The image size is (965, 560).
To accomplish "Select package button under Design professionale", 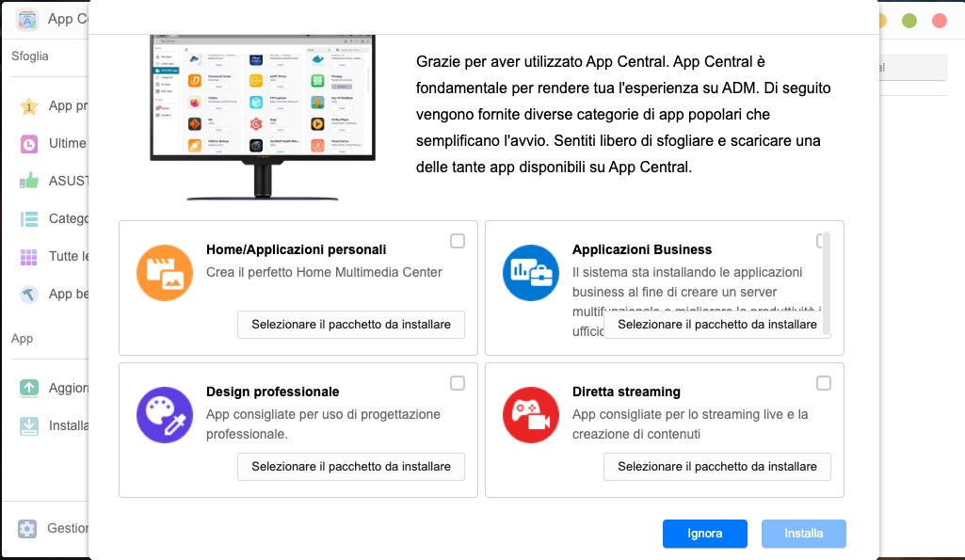I will click(351, 467).
